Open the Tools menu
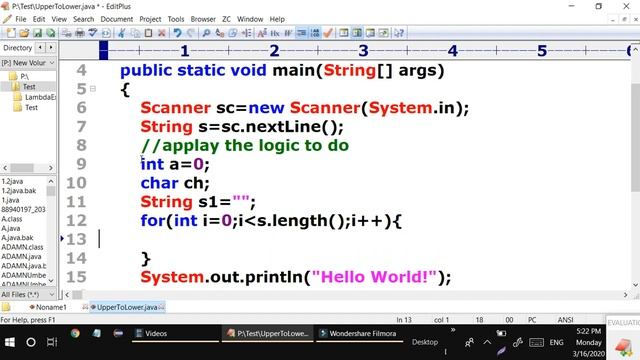Image resolution: width=640 pixels, height=360 pixels. point(176,19)
